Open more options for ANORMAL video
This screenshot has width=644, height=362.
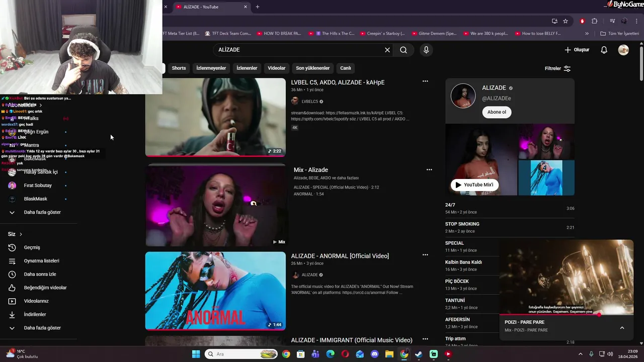tap(425, 255)
